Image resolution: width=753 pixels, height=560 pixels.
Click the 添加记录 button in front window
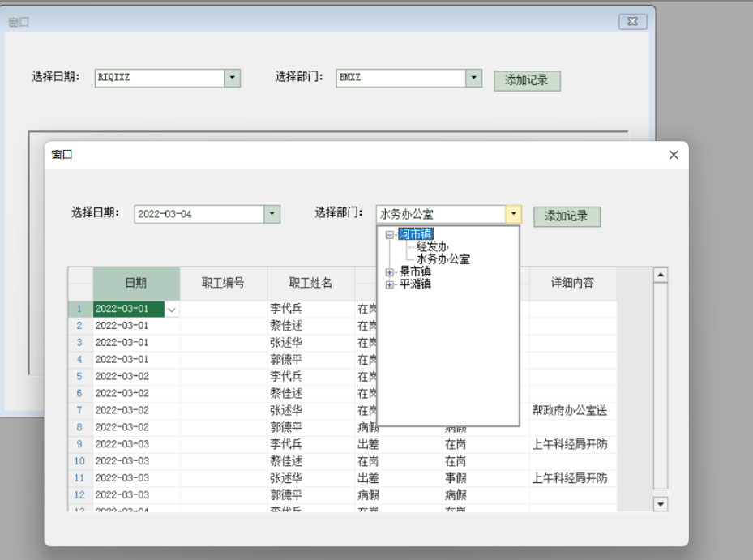pyautogui.click(x=567, y=216)
